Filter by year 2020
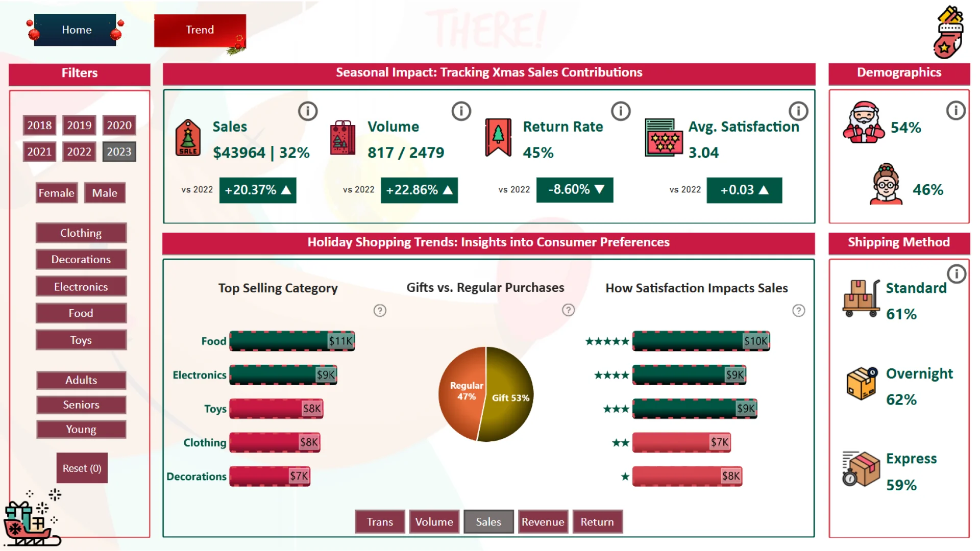The height and width of the screenshot is (551, 980). (119, 125)
